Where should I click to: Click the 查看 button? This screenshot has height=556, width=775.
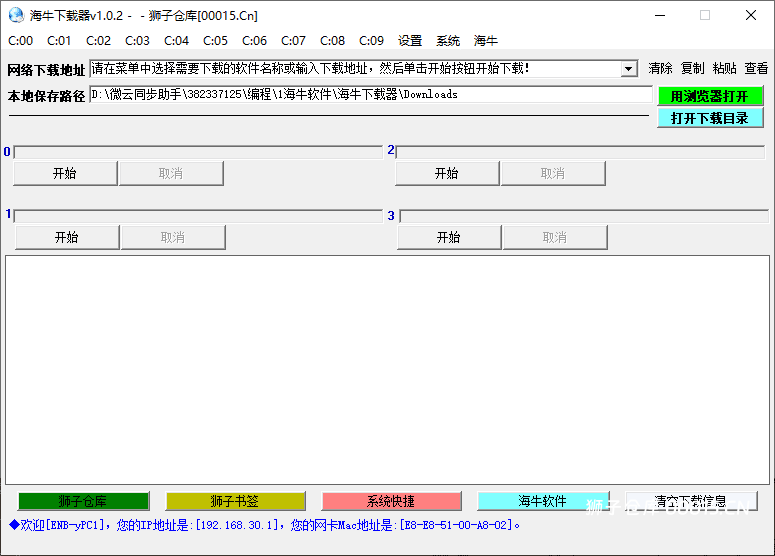[756, 69]
